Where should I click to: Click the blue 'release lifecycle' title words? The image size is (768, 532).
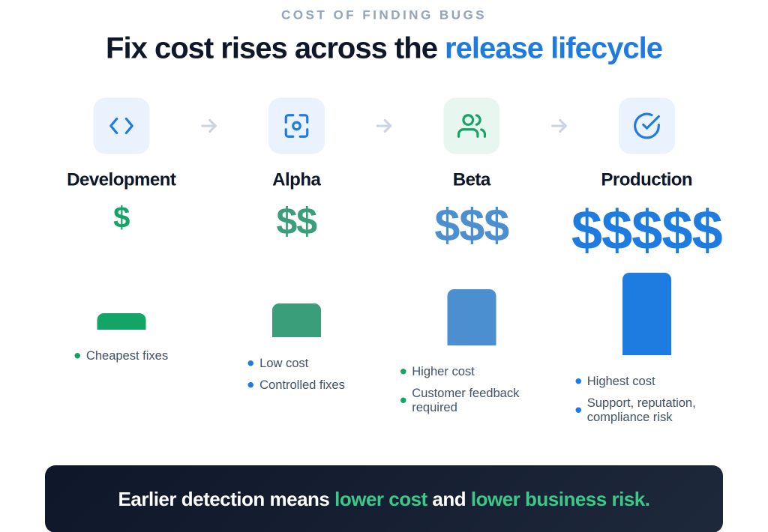pyautogui.click(x=553, y=48)
